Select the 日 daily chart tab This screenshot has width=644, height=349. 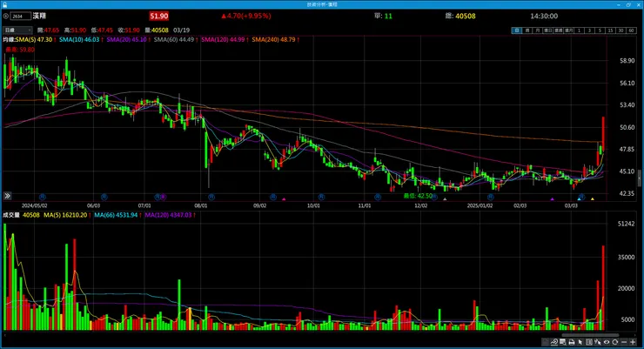coord(516,30)
